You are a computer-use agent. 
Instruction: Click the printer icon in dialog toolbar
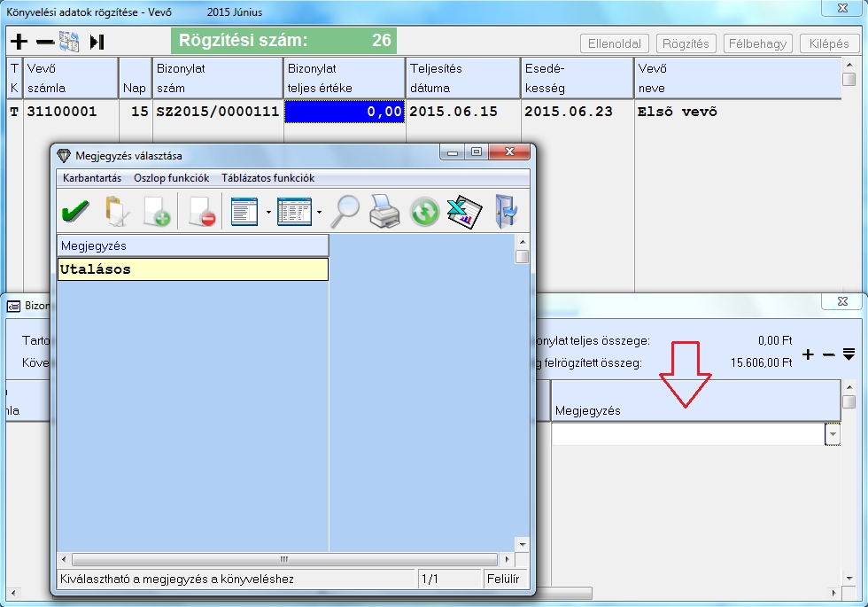384,213
